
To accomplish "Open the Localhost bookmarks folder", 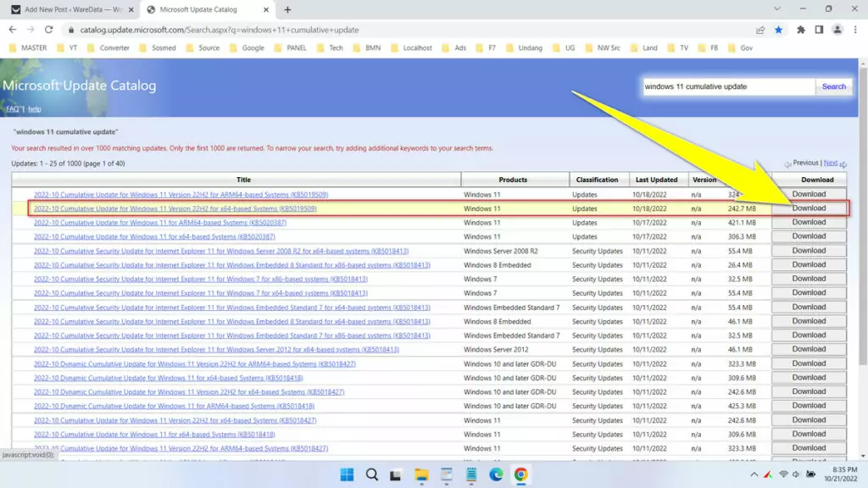I will click(411, 48).
